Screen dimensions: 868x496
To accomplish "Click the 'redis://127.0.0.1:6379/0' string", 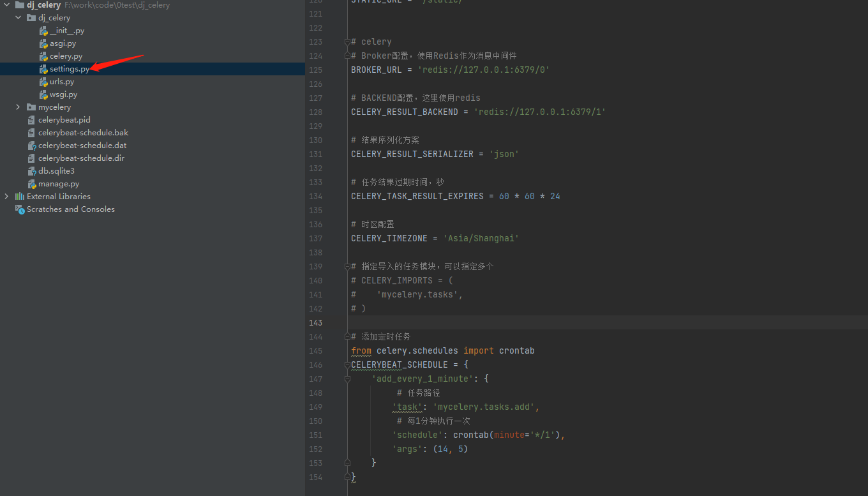I will coord(484,70).
